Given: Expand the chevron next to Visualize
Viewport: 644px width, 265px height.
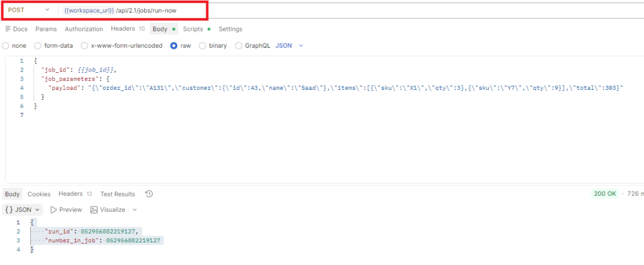Looking at the screenshot, I should pyautogui.click(x=135, y=210).
